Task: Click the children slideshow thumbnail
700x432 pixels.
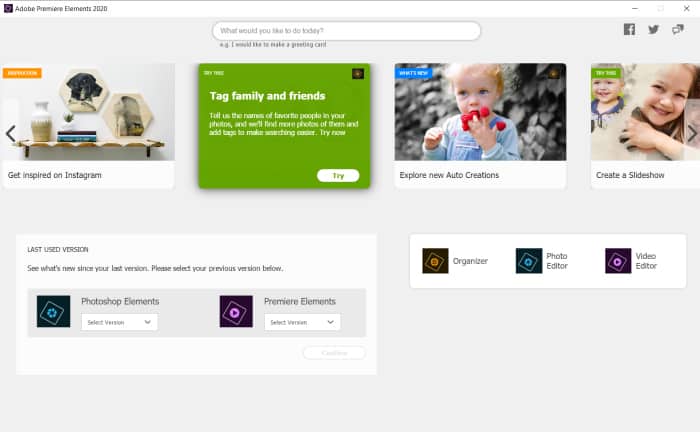Action: click(646, 112)
